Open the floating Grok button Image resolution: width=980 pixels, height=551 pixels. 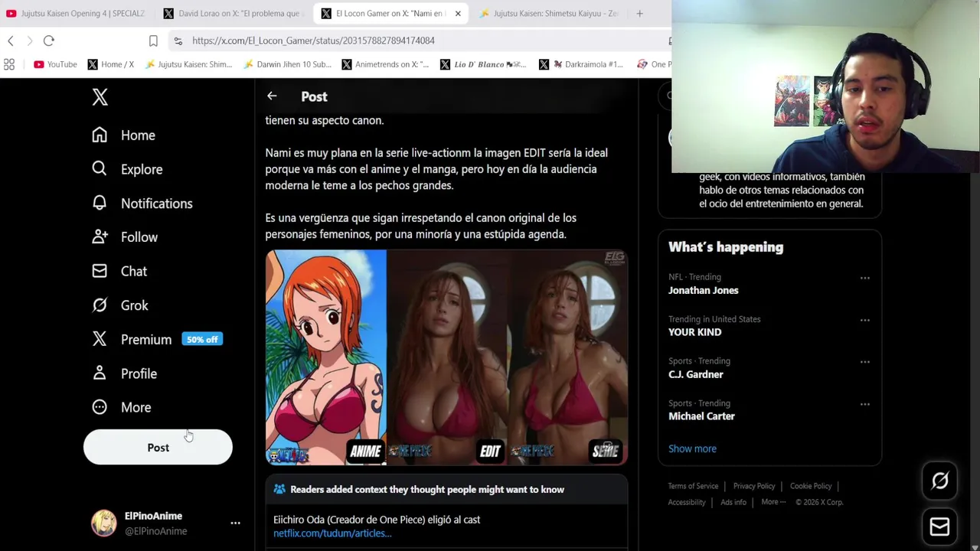click(x=939, y=481)
